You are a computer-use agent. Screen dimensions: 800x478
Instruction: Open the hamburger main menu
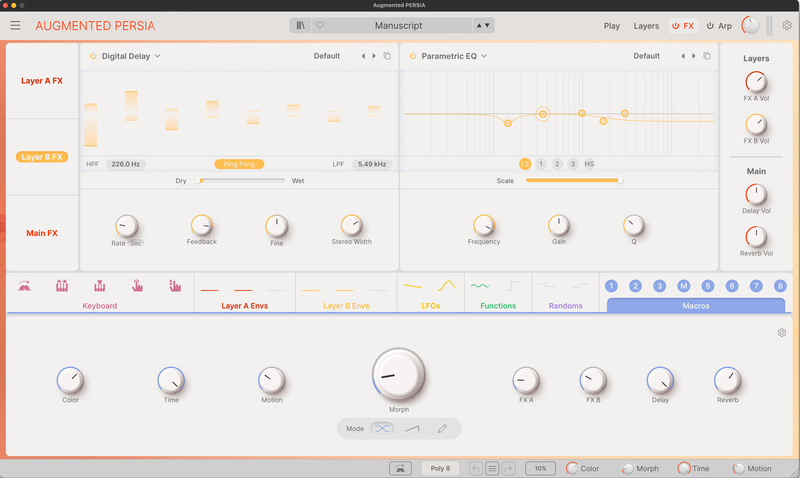[x=15, y=26]
